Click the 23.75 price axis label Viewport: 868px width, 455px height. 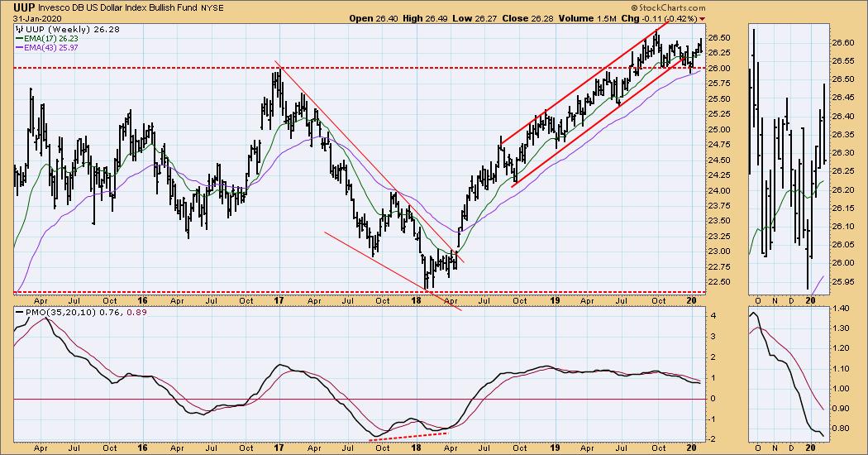719,206
